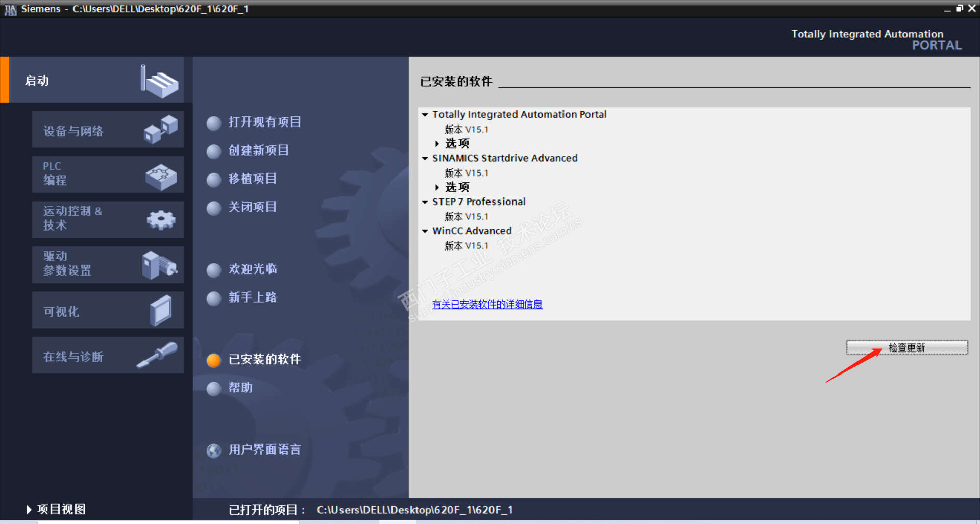980x524 pixels.
Task: Click the Visualization panel icon
Action: click(161, 310)
